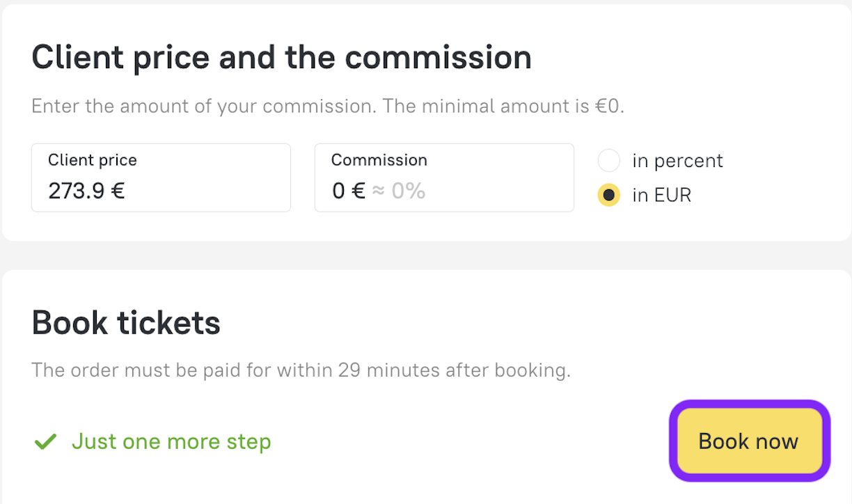Click the greyed ≈ 0% percentage hint

(x=399, y=191)
